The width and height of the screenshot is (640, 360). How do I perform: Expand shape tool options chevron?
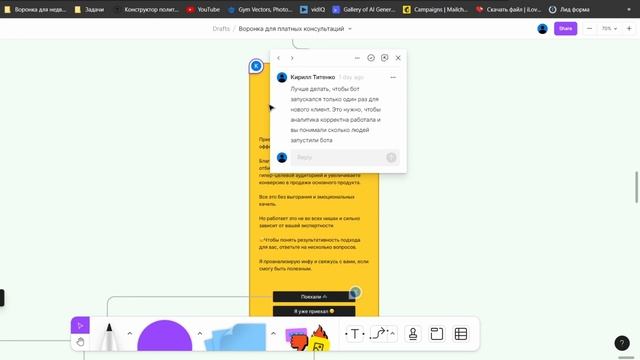[200, 333]
